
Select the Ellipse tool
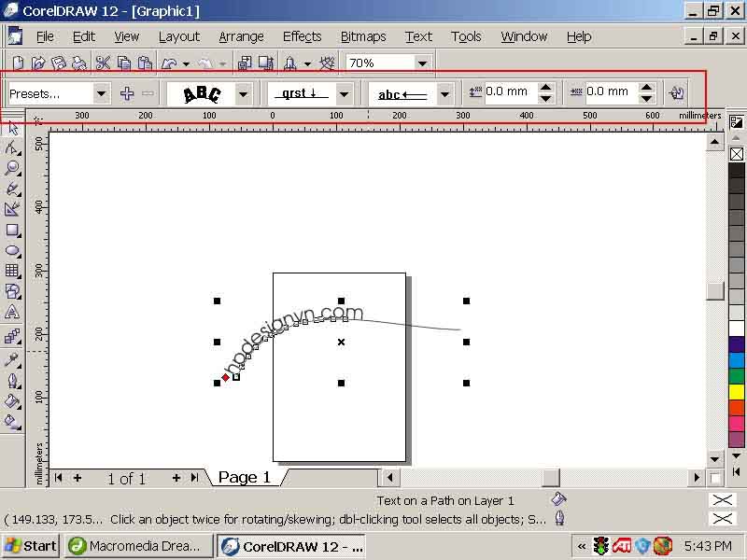(13, 250)
